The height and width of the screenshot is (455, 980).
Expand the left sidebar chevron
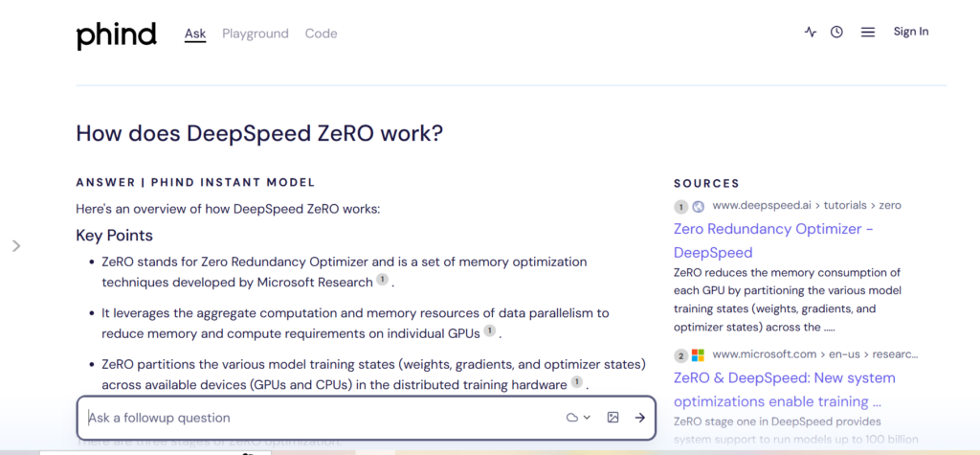coord(16,246)
